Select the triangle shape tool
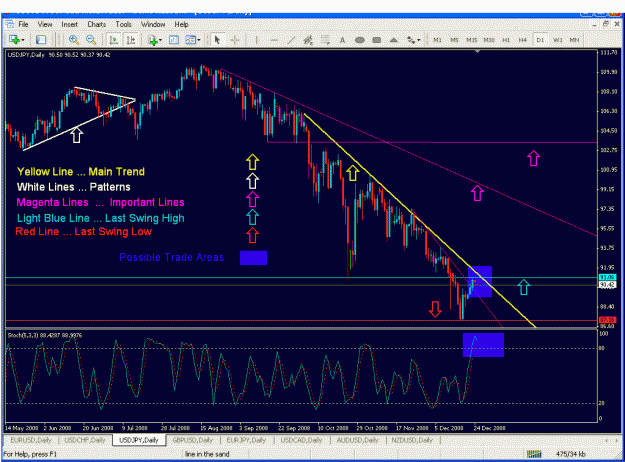 coord(394,40)
